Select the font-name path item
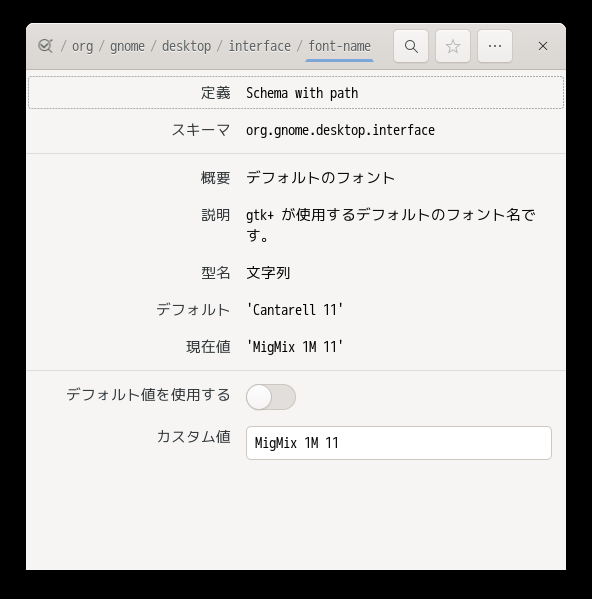 click(340, 46)
